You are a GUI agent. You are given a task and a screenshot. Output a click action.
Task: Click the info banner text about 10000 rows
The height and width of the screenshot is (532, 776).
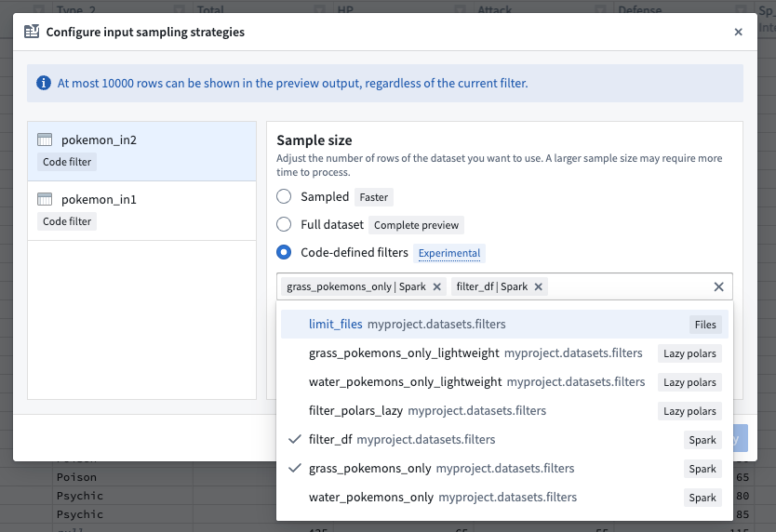[x=292, y=83]
